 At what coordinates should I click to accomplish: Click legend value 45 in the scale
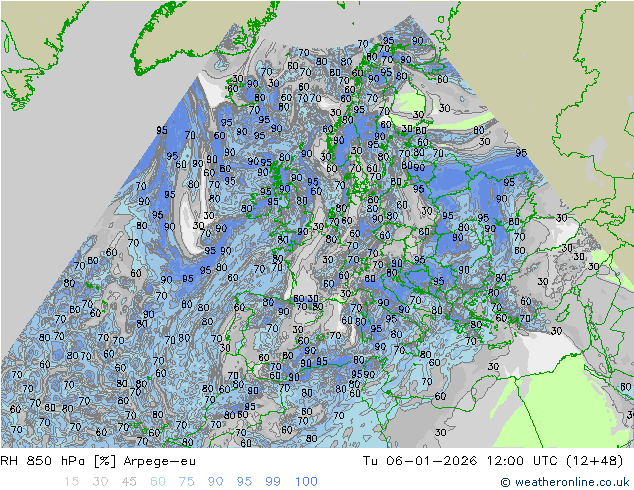click(129, 482)
